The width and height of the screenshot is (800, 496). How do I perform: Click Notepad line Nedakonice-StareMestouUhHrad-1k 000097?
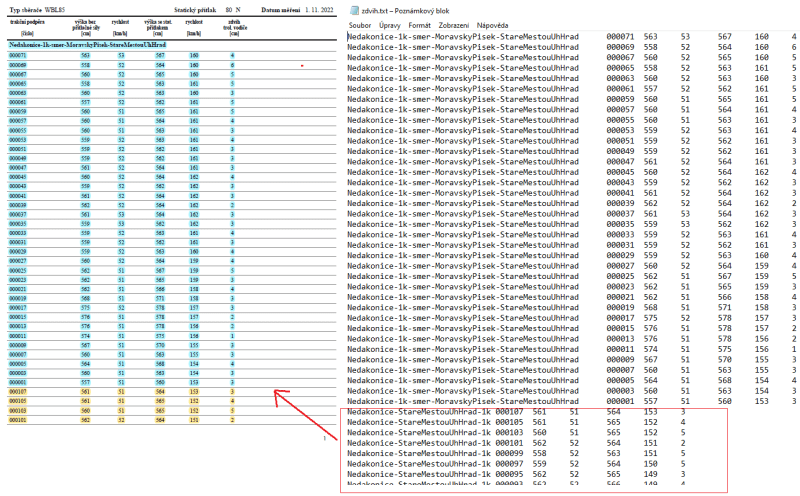point(516,464)
